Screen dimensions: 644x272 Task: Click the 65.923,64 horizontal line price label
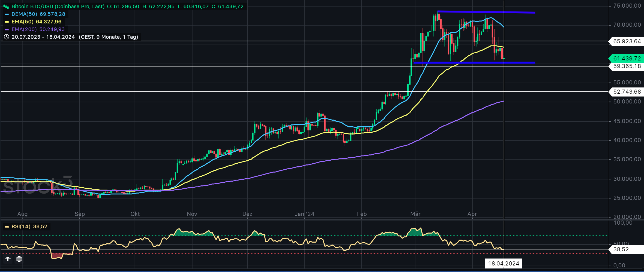click(x=627, y=41)
